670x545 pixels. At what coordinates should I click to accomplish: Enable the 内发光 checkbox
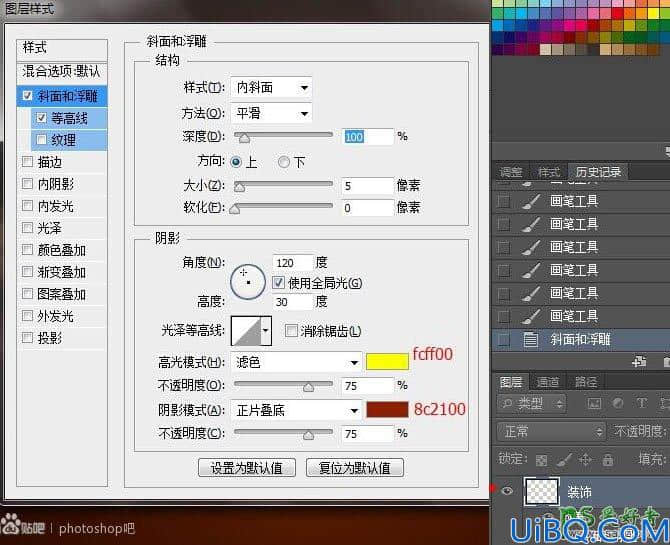point(27,206)
